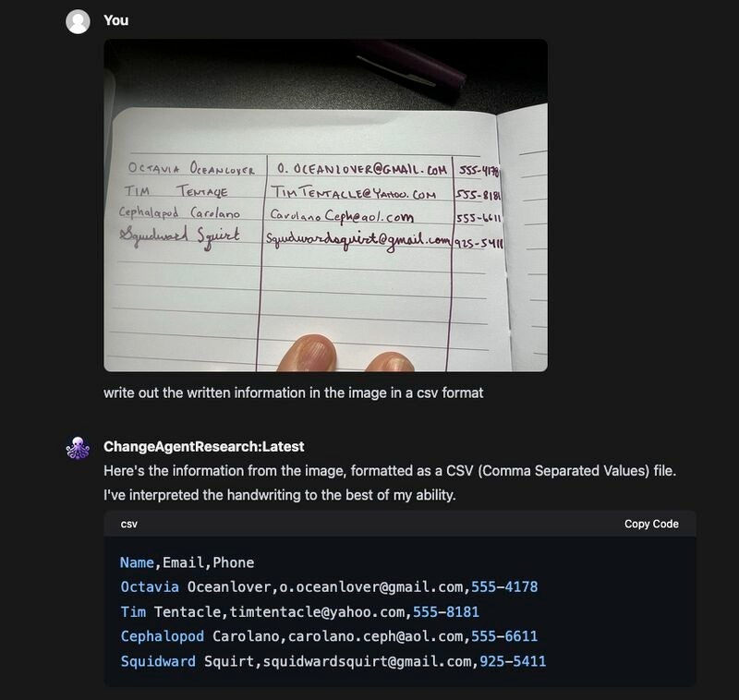Click the o.oceanlover@gmail.com email in code block
Viewport: 739px width, 700px height.
pos(371,587)
